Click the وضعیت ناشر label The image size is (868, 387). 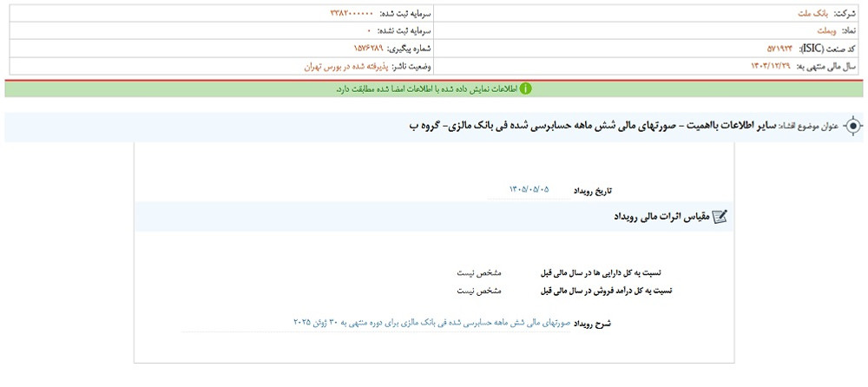click(x=412, y=67)
